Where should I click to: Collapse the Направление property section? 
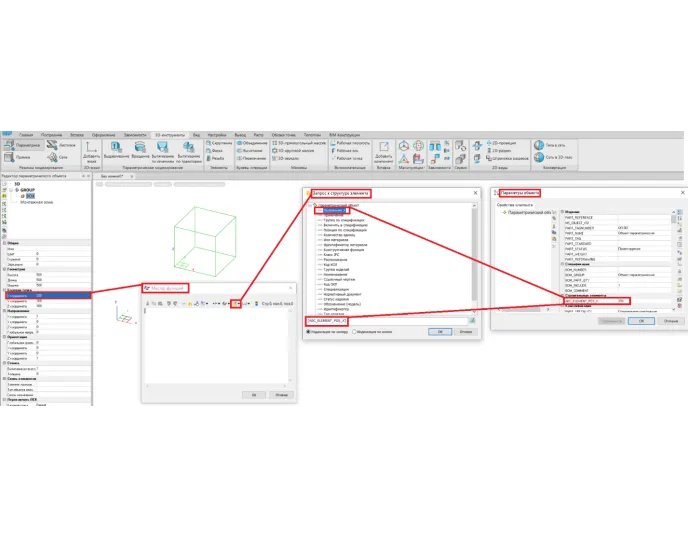pos(4,311)
